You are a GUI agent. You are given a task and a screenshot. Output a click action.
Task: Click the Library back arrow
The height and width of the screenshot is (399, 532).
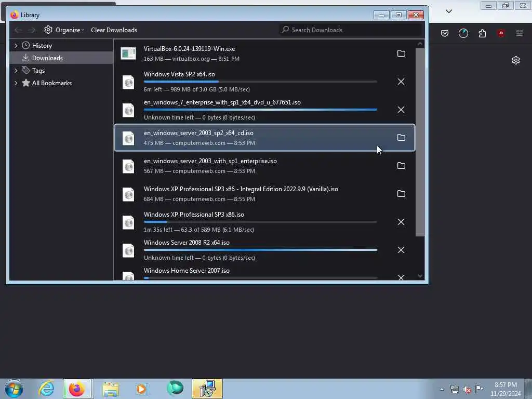click(18, 30)
